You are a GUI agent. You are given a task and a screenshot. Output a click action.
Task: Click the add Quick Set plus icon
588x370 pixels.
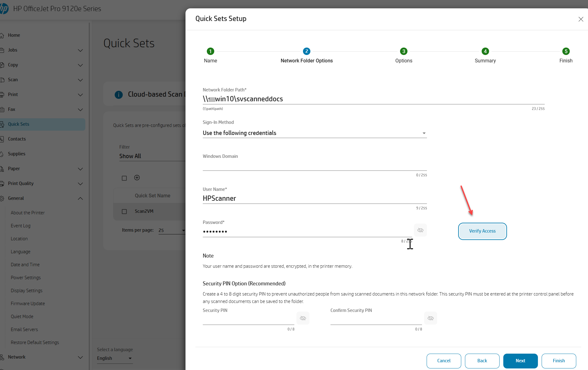click(x=137, y=178)
